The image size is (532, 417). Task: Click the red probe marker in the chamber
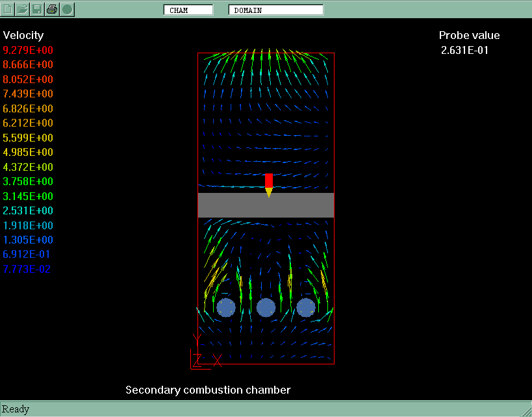269,182
